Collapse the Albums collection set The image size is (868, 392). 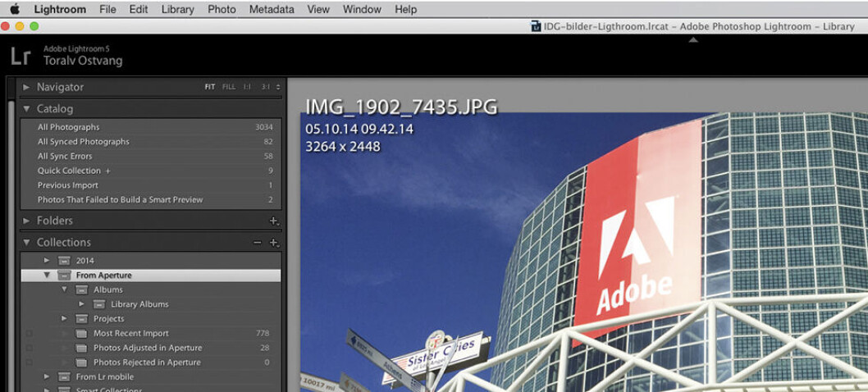click(x=64, y=289)
